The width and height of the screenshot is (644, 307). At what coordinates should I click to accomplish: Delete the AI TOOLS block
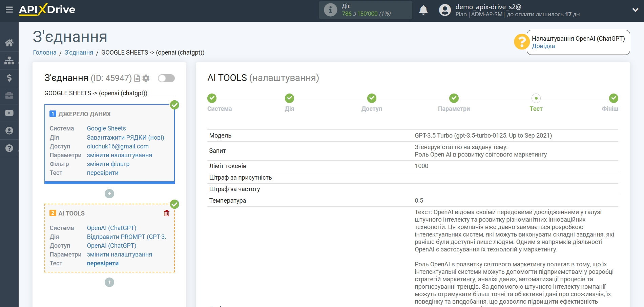coord(167,213)
